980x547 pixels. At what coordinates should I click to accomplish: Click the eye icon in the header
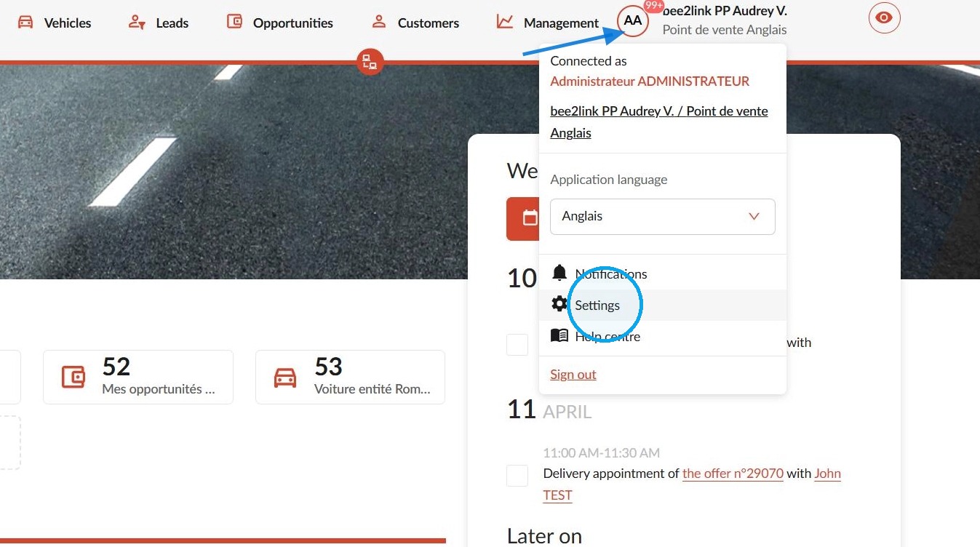coord(884,18)
